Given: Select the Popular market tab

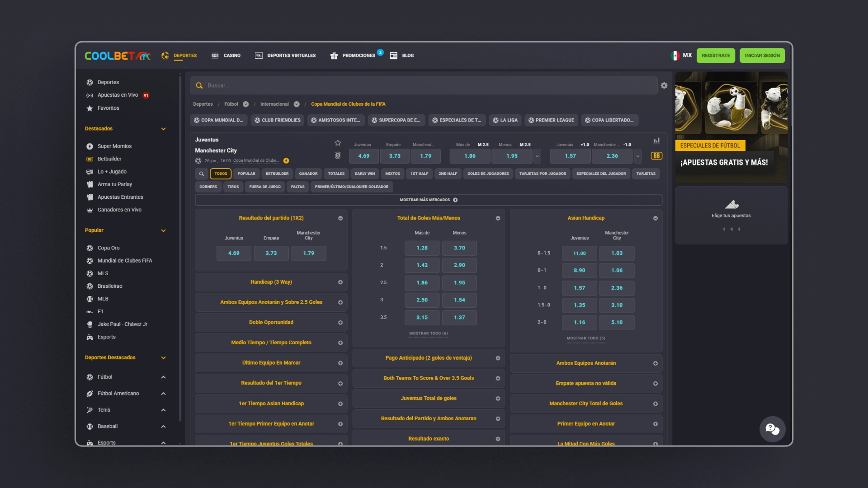Looking at the screenshot, I should pyautogui.click(x=246, y=174).
